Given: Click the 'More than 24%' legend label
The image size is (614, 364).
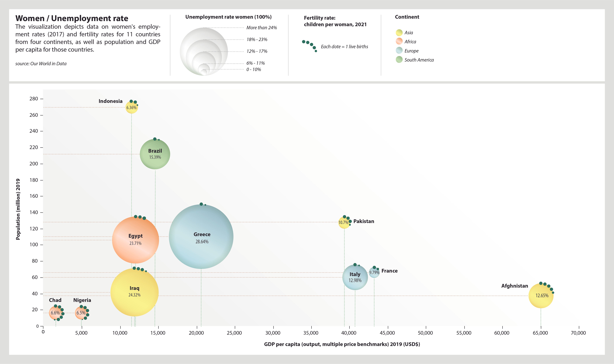Looking at the screenshot, I should tap(262, 28).
